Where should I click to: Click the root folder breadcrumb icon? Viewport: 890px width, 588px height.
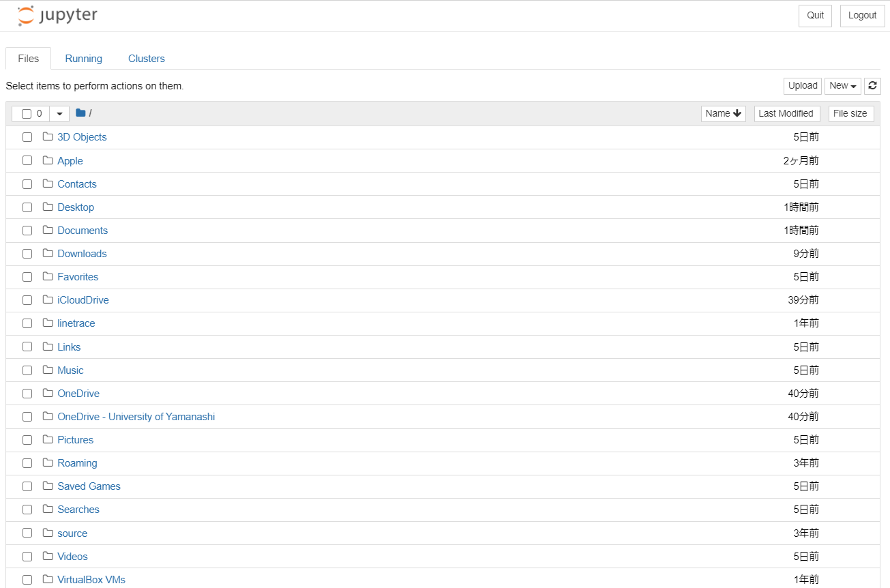point(80,113)
